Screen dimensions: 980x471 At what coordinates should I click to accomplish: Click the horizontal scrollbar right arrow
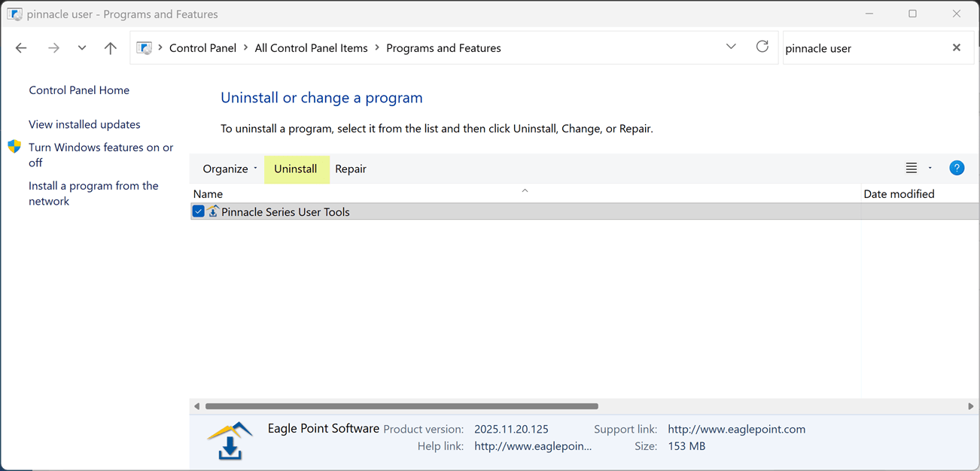pyautogui.click(x=971, y=406)
